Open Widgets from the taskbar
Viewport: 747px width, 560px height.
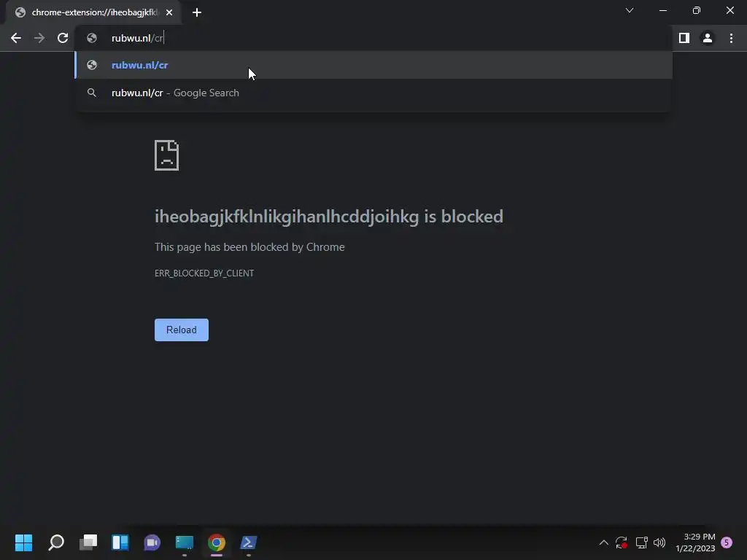click(x=120, y=542)
